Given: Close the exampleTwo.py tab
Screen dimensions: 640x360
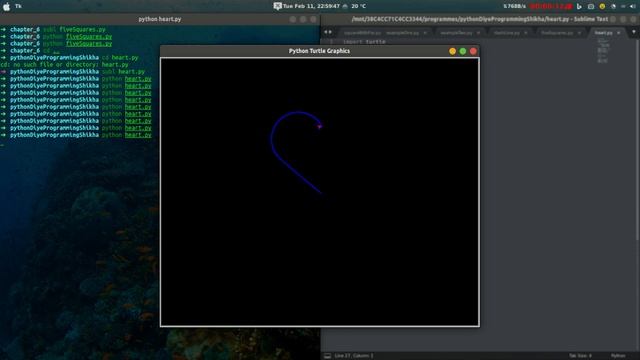Looking at the screenshot, I should point(478,33).
